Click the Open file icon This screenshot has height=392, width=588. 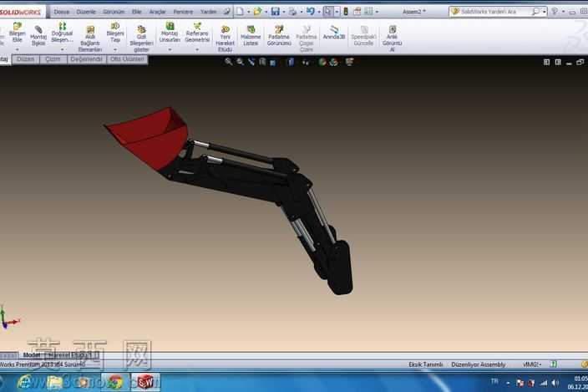pyautogui.click(x=257, y=12)
